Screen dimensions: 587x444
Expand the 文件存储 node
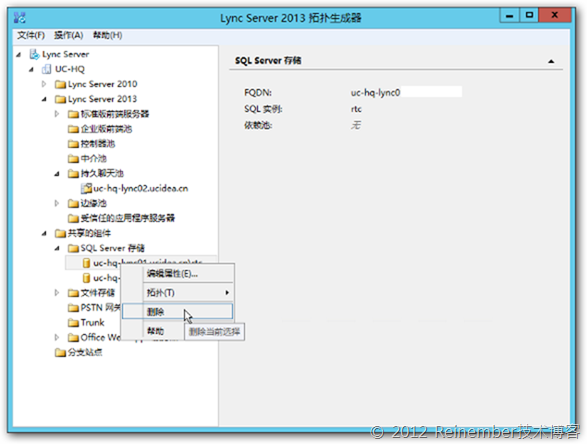(57, 293)
